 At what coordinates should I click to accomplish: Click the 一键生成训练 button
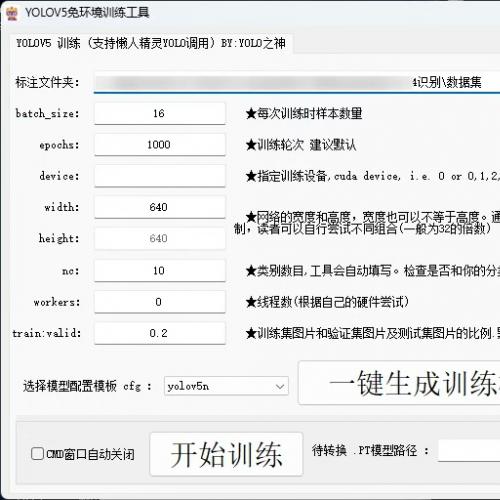tap(399, 383)
